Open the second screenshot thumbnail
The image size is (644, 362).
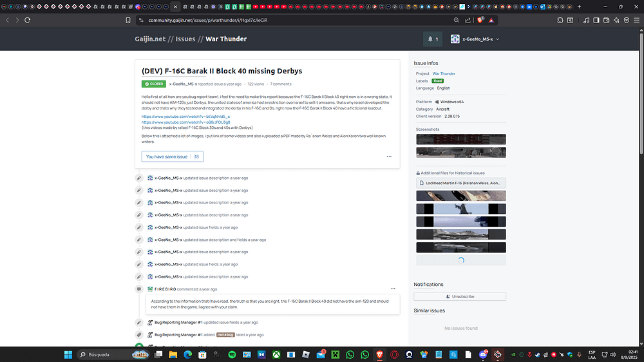461,152
